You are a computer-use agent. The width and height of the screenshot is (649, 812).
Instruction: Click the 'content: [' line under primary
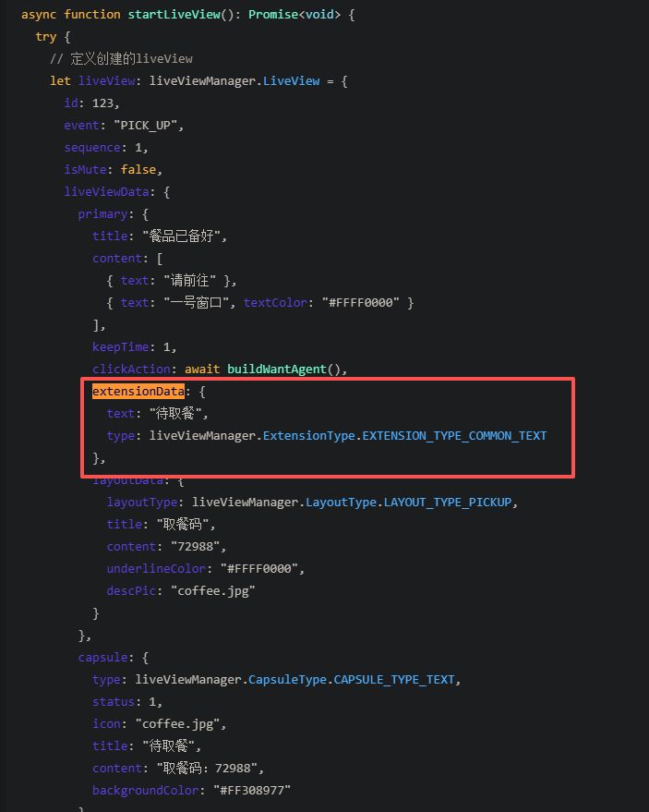pos(127,259)
